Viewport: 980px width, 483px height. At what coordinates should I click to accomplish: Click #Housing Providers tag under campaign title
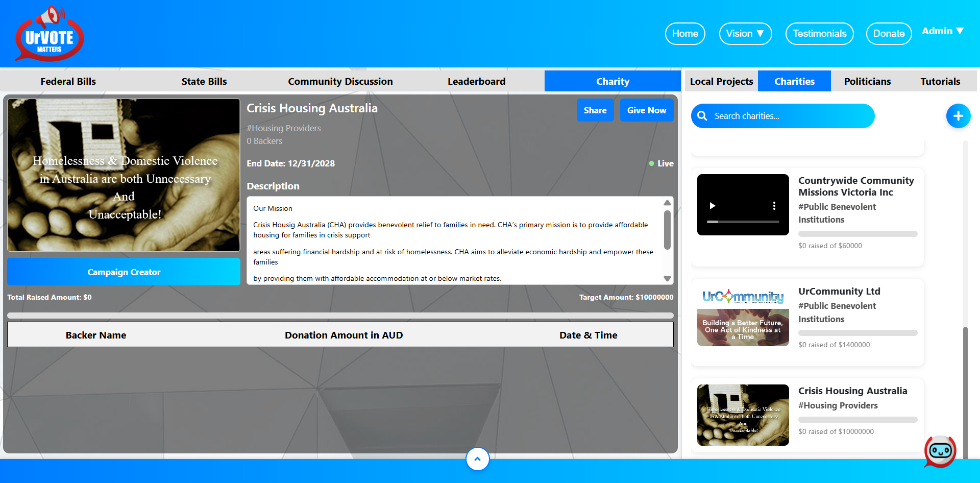coord(284,128)
